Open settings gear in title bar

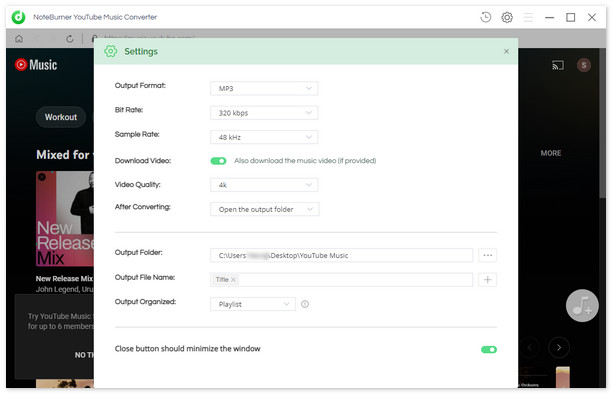click(507, 17)
